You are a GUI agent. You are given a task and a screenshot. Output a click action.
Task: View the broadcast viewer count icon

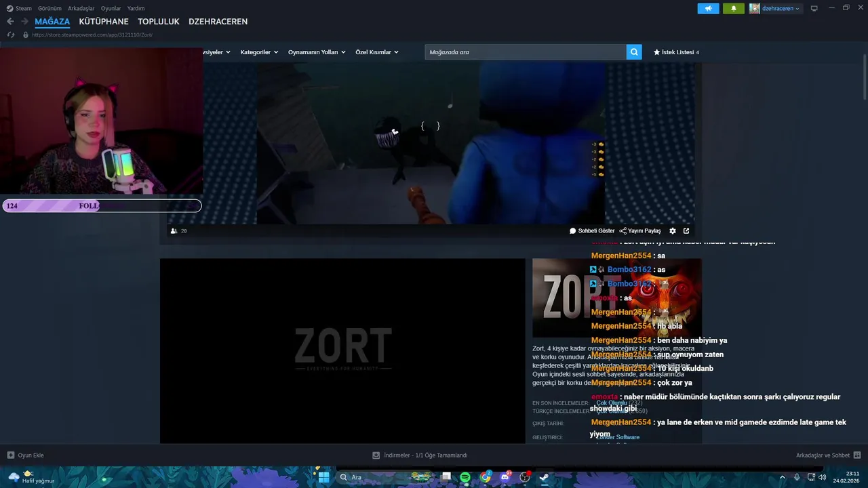[174, 231]
